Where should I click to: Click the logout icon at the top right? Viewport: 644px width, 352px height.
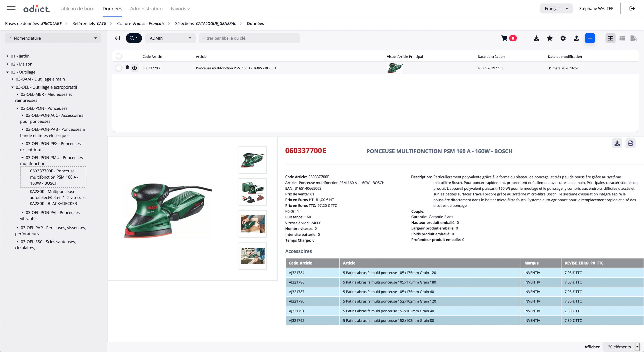point(632,8)
